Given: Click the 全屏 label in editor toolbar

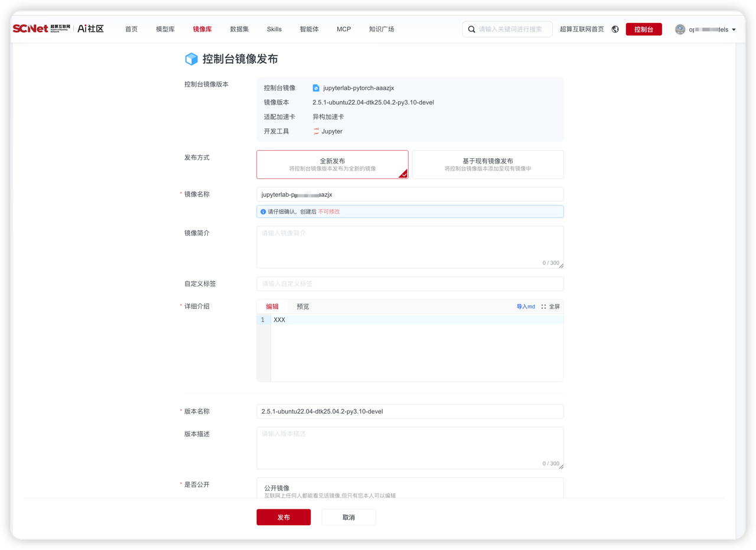Looking at the screenshot, I should 555,307.
